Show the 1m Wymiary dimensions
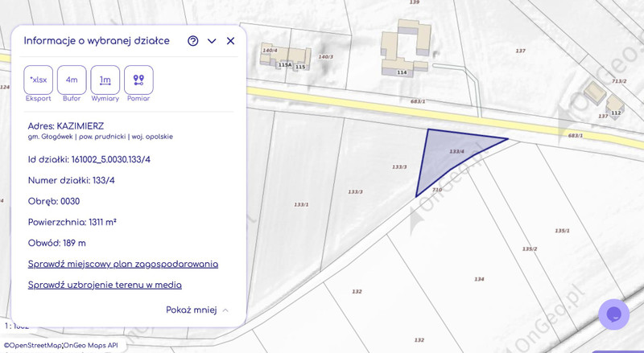This screenshot has width=644, height=353. pyautogui.click(x=105, y=80)
